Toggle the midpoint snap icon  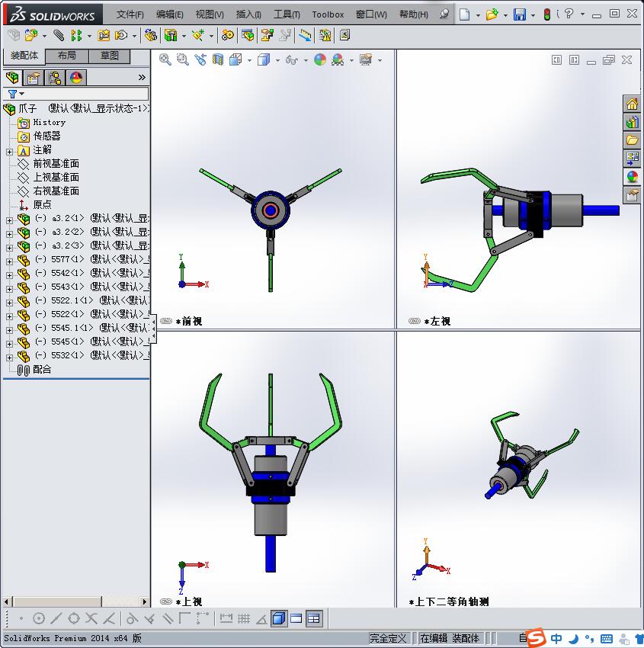pos(56,619)
